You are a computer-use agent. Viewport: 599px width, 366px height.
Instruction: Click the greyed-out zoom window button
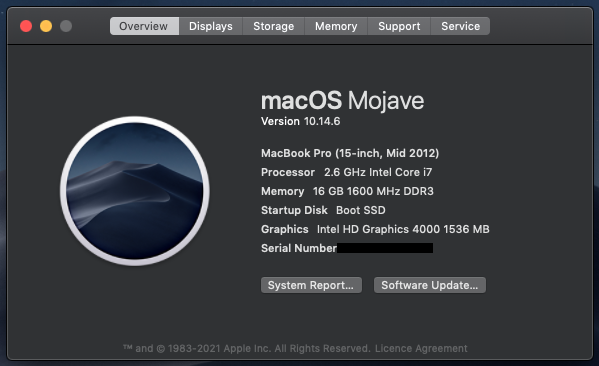(x=66, y=26)
